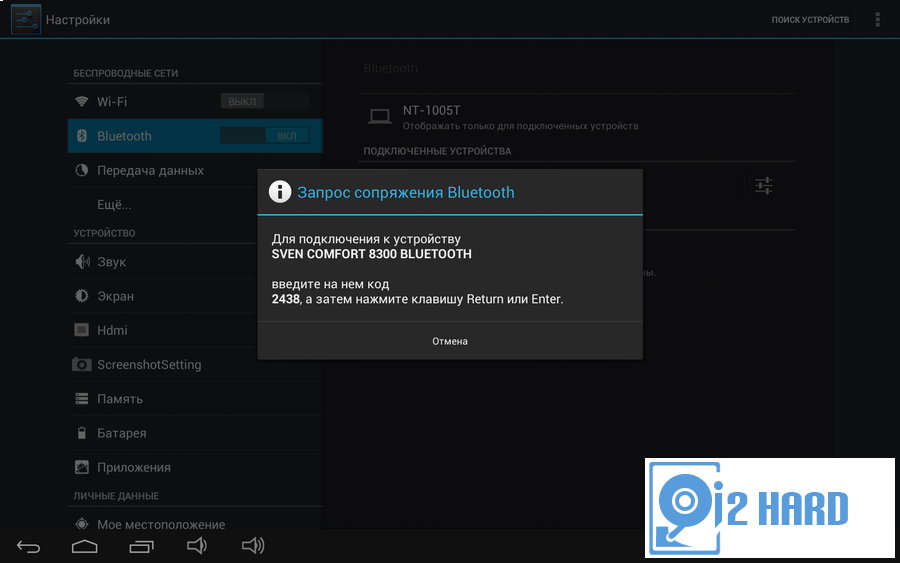Image resolution: width=900 pixels, height=563 pixels.
Task: Open Data usage (Передача данных)
Action: pos(195,170)
